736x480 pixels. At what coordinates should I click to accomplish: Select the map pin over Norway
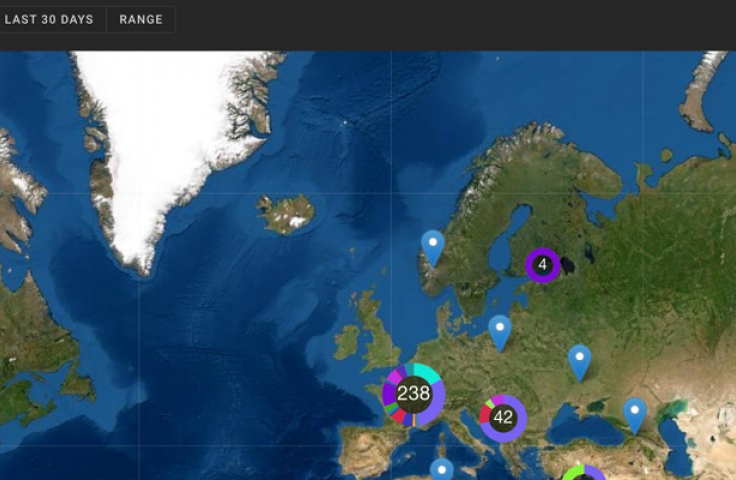coord(433,249)
